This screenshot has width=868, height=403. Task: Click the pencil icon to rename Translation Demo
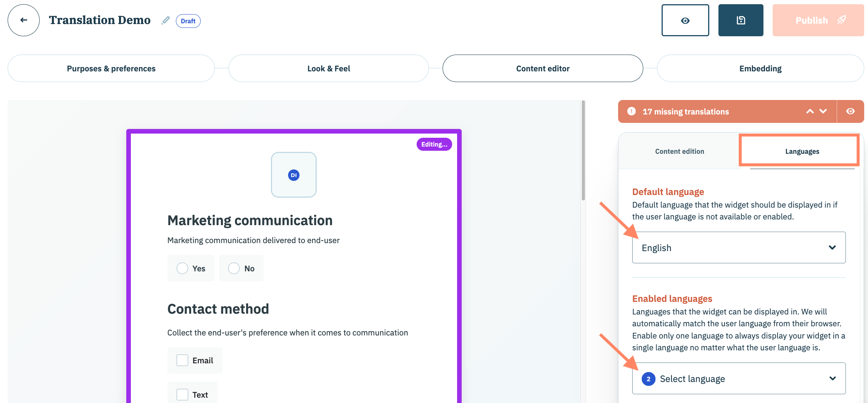(x=165, y=21)
